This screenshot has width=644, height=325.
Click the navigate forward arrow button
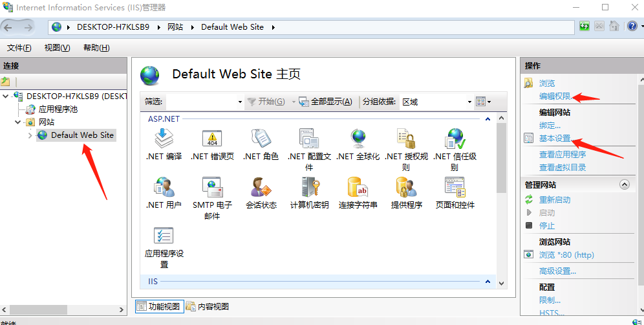(x=28, y=28)
